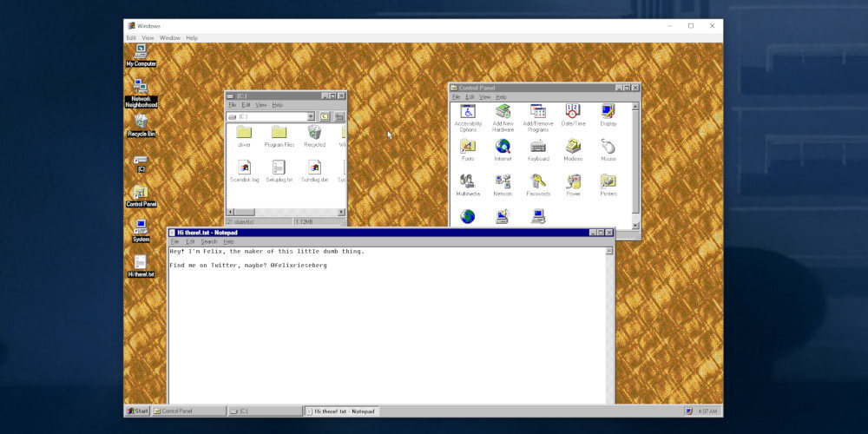Click the system tray icon beside clock
The image size is (868, 434).
point(688,411)
